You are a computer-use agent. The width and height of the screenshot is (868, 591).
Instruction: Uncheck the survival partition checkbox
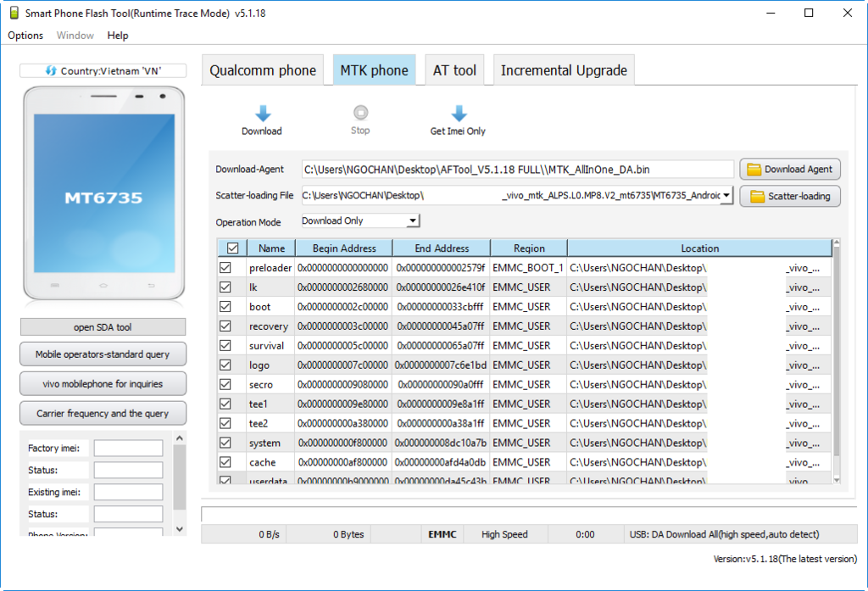point(225,346)
